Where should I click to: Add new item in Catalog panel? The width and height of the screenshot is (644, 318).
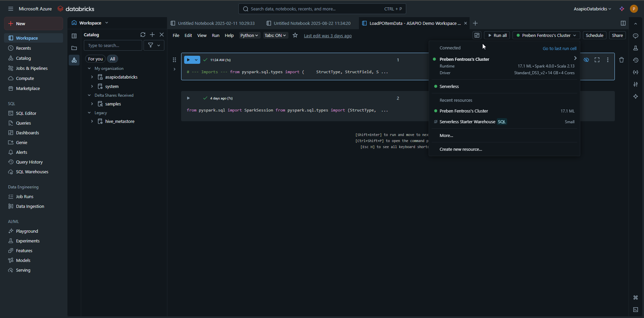(152, 35)
